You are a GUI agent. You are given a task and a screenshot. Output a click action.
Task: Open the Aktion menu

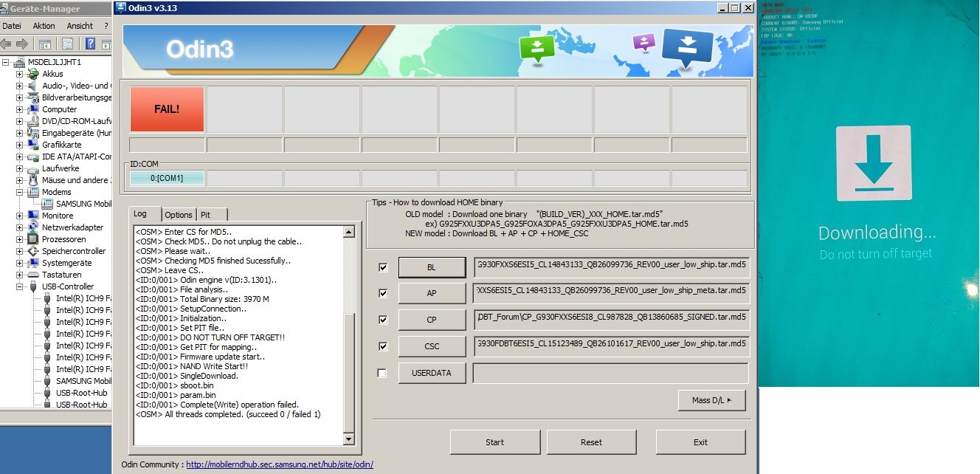(44, 26)
